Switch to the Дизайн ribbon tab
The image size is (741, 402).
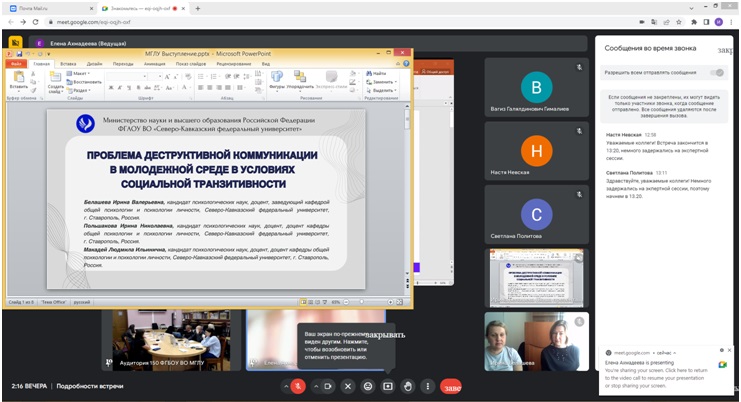click(x=95, y=64)
